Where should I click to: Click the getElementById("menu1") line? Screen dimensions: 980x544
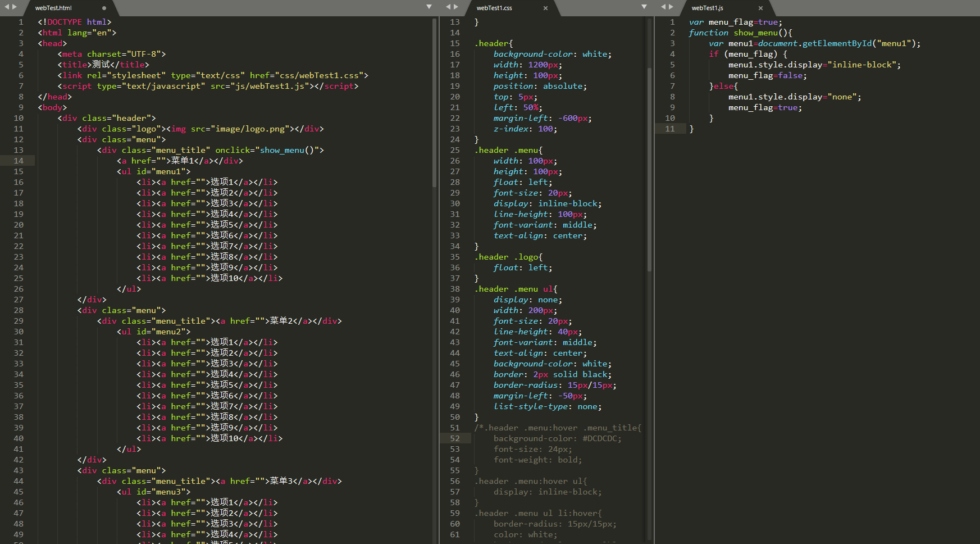(815, 43)
